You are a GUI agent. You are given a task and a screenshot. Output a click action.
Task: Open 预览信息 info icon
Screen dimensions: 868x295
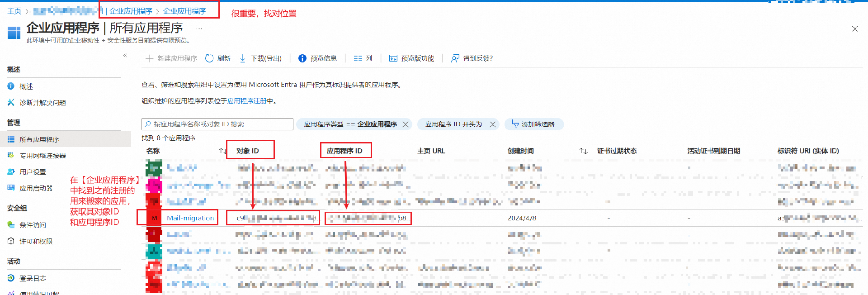(302, 58)
